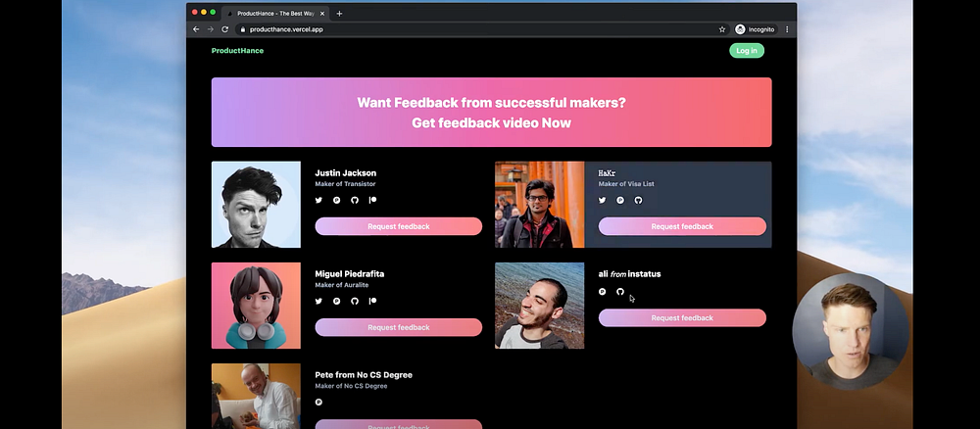Request feedback from Justin Jackson

(399, 226)
